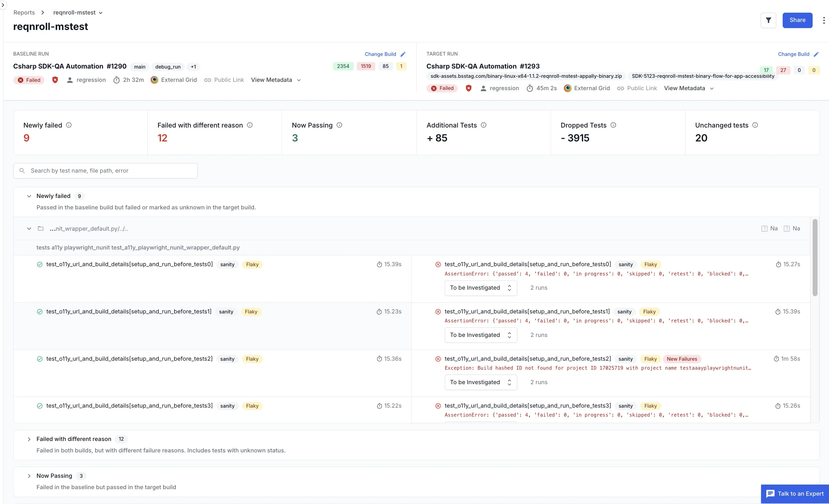Go to Reports breadcrumb link
829x504 pixels.
coord(24,12)
